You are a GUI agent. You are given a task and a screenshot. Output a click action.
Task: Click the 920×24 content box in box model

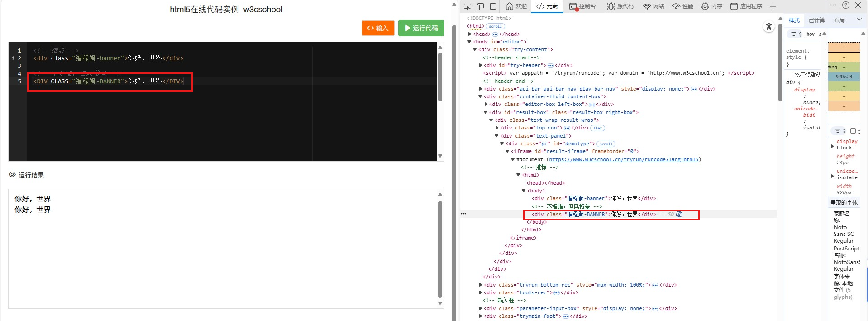844,77
